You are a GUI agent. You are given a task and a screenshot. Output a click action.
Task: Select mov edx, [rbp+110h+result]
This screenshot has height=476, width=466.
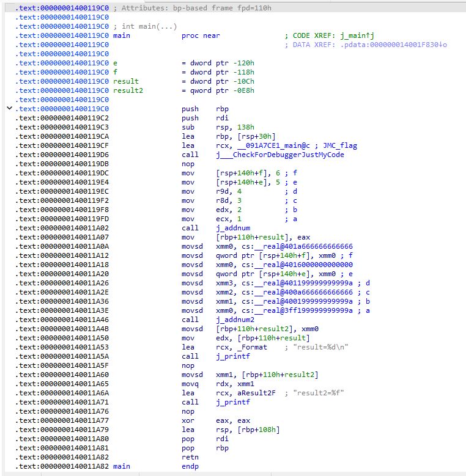click(246, 338)
